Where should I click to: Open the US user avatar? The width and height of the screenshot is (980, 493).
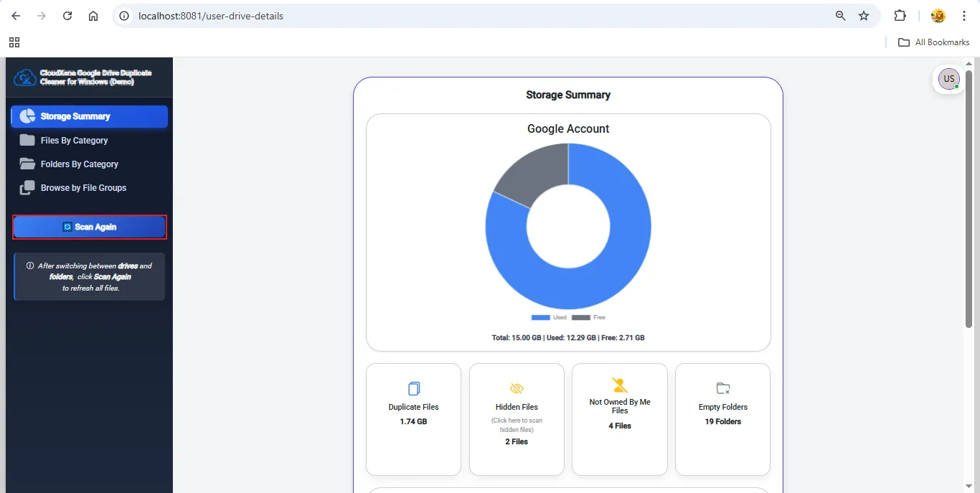[948, 79]
